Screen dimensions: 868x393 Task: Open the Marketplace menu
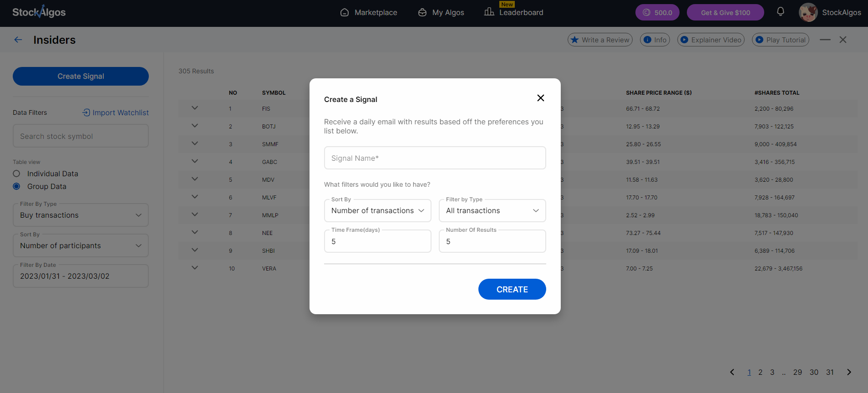369,12
